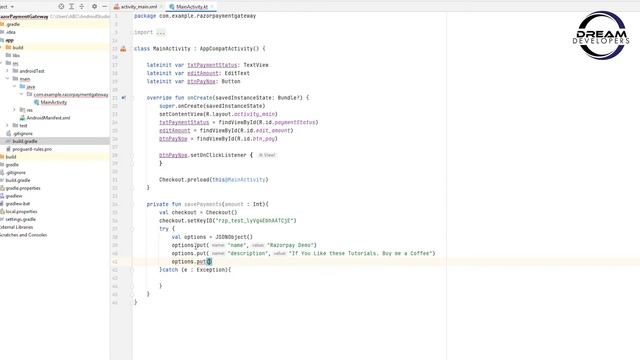This screenshot has width=640, height=360.
Task: Close the MainActivity.kt tab
Action: [212, 7]
